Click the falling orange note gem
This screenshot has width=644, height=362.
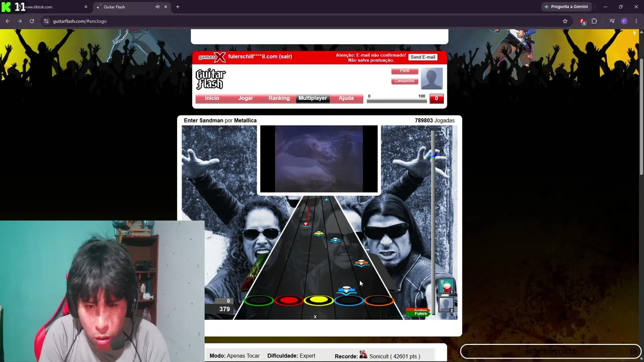(361, 263)
